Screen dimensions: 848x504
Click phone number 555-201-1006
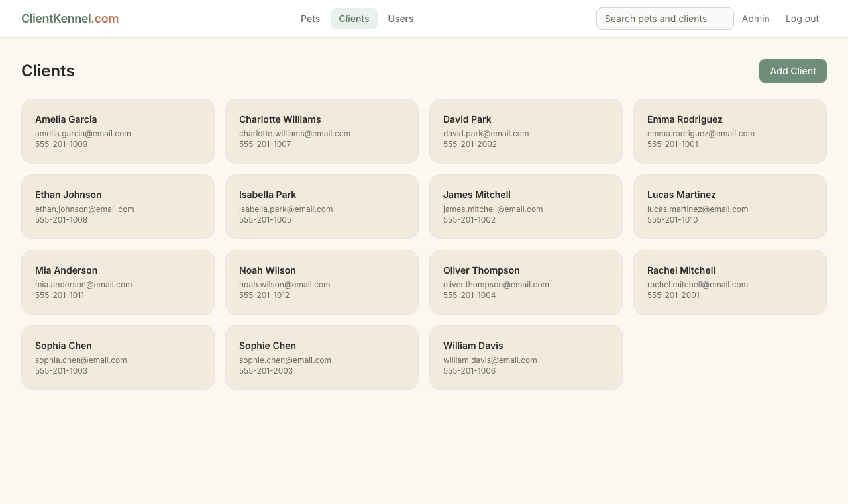click(469, 371)
